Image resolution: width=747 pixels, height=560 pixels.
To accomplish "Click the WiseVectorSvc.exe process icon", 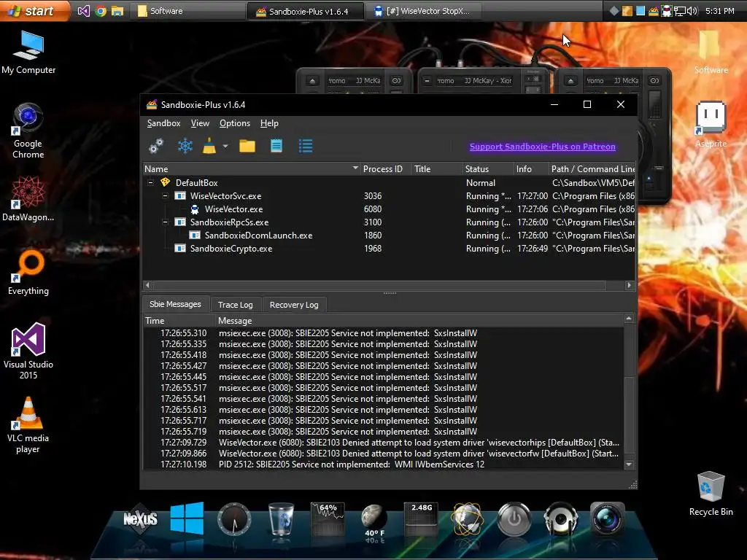I will point(180,195).
